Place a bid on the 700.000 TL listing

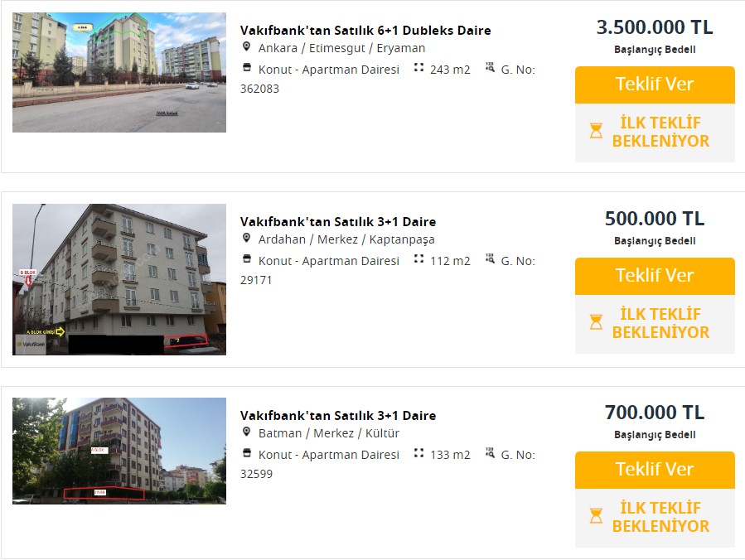tap(655, 470)
